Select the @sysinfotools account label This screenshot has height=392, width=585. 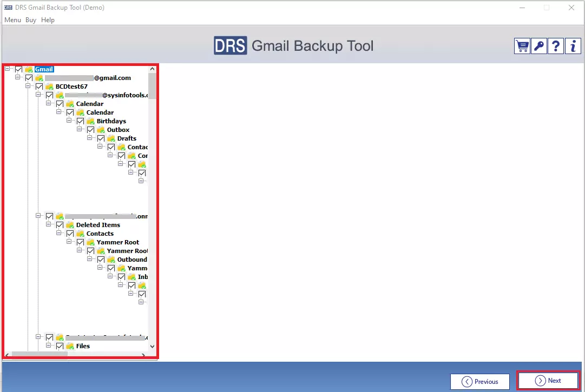pos(106,95)
